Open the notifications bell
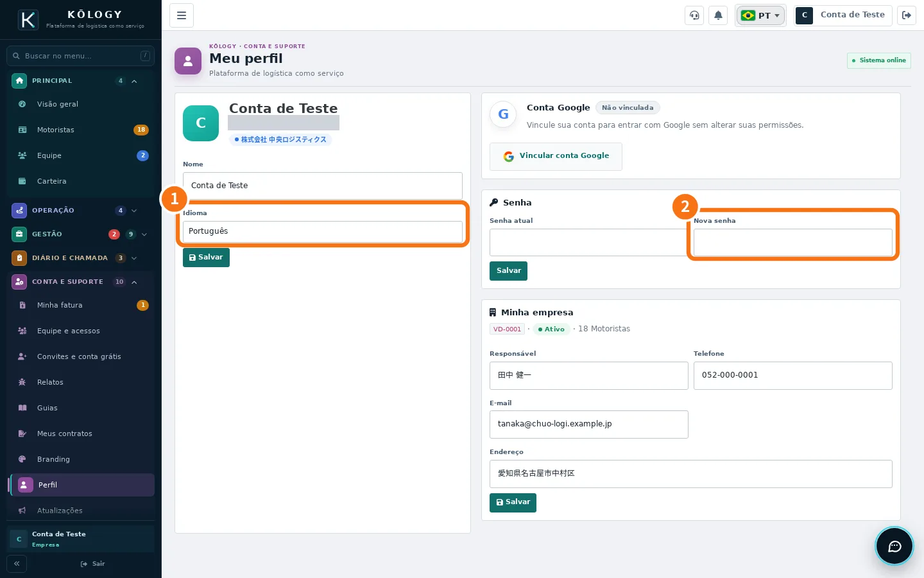 718,15
